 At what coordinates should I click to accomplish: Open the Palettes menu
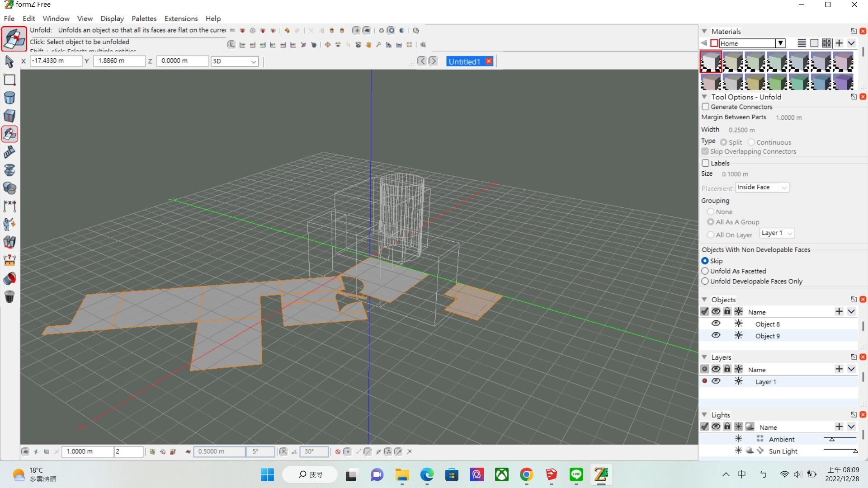[144, 19]
